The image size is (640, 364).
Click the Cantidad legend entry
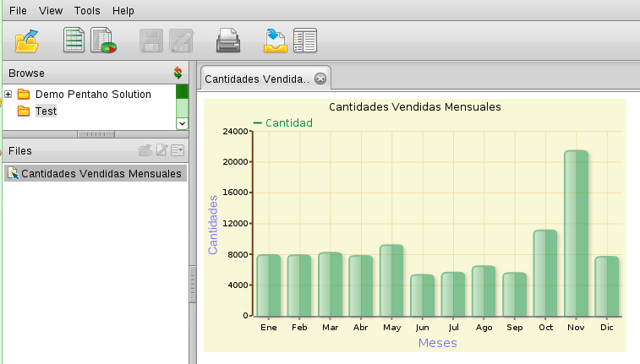click(x=283, y=122)
